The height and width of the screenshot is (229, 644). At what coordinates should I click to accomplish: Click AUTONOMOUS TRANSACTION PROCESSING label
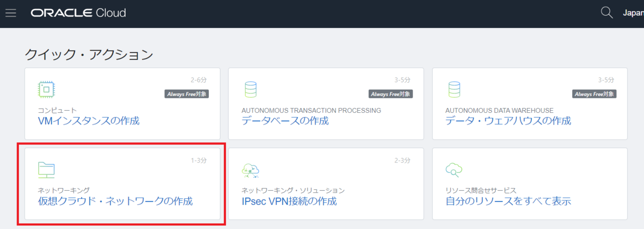click(x=311, y=110)
